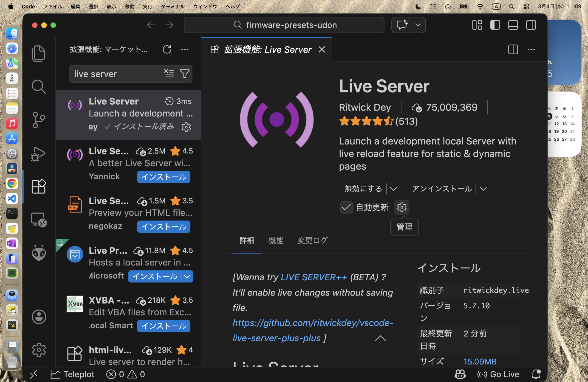This screenshot has width=588, height=382.
Task: Open Source Control view icon
Action: 39,120
